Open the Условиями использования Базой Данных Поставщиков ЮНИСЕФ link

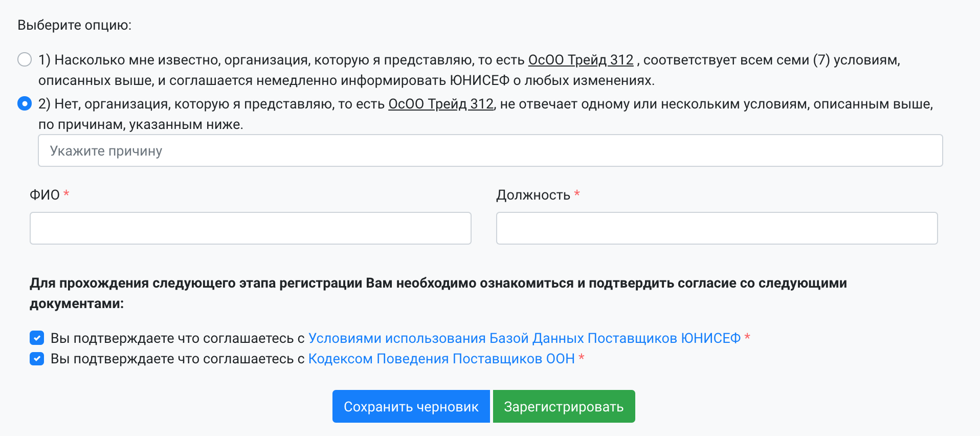[524, 338]
